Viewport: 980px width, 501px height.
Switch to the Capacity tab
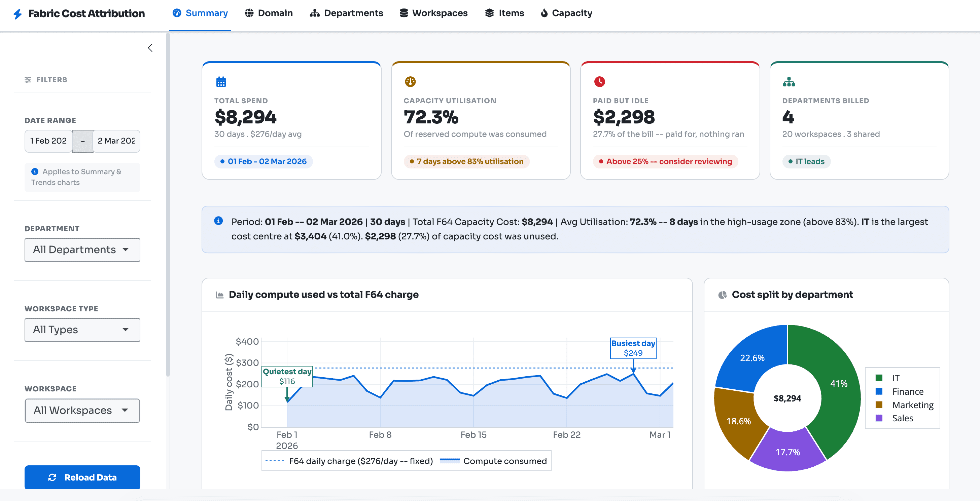566,13
